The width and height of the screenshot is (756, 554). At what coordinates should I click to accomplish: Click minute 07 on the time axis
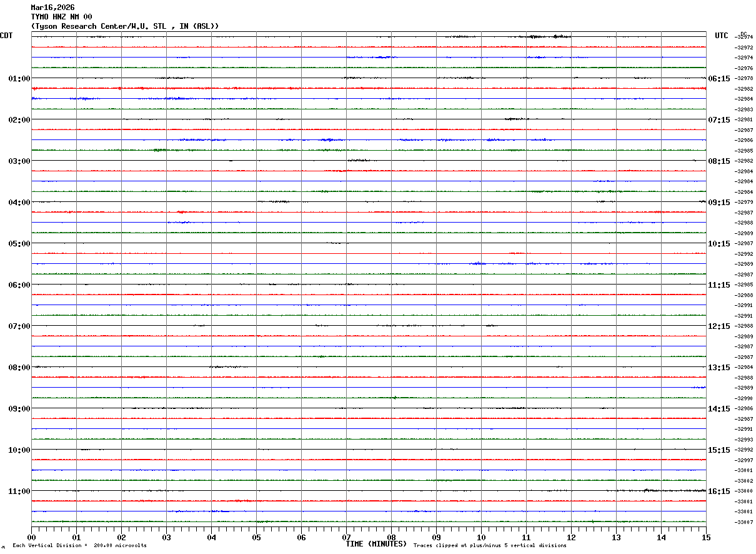click(346, 537)
